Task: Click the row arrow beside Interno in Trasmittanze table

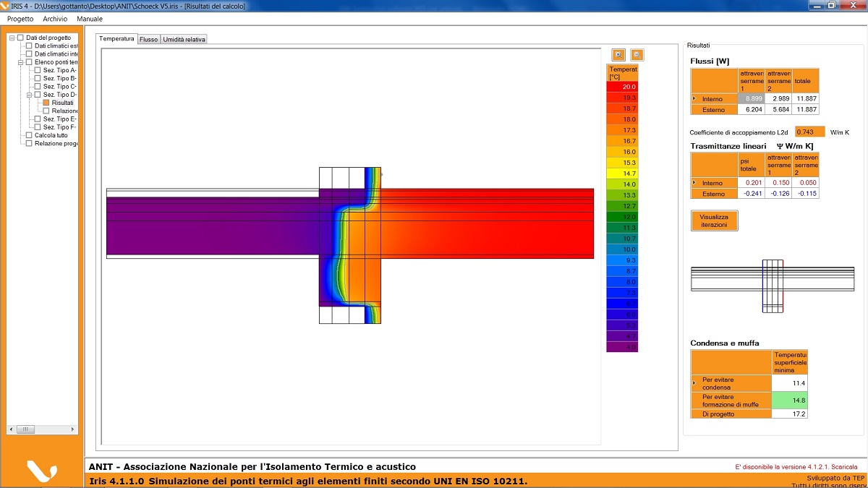Action: pos(694,183)
